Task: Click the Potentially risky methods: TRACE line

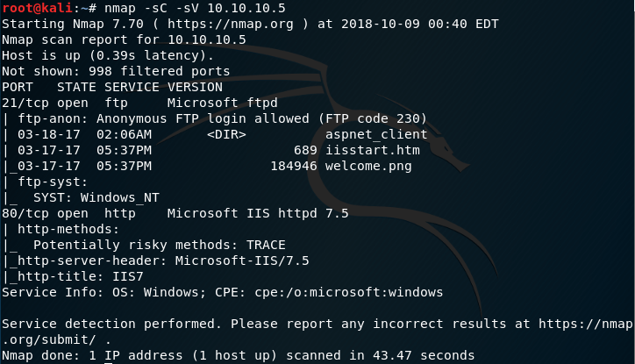Action: [x=160, y=245]
